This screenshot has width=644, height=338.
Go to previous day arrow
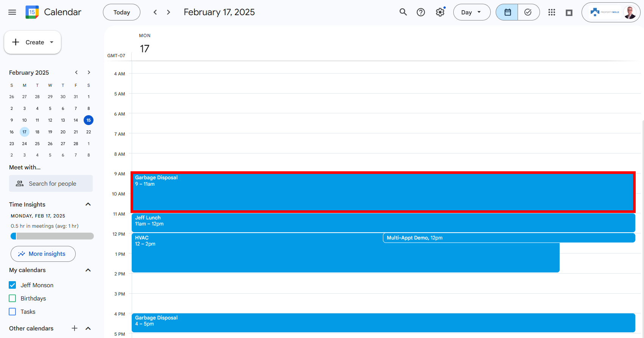(x=155, y=12)
